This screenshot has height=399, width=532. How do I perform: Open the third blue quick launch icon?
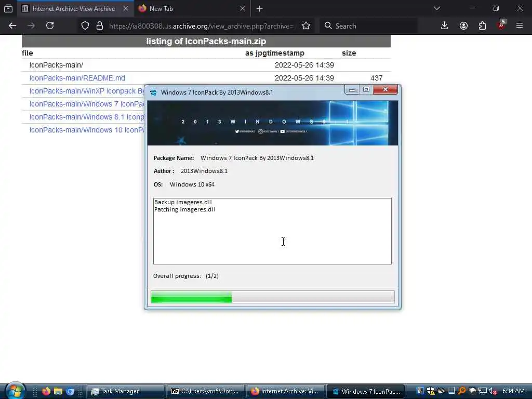pos(70,391)
